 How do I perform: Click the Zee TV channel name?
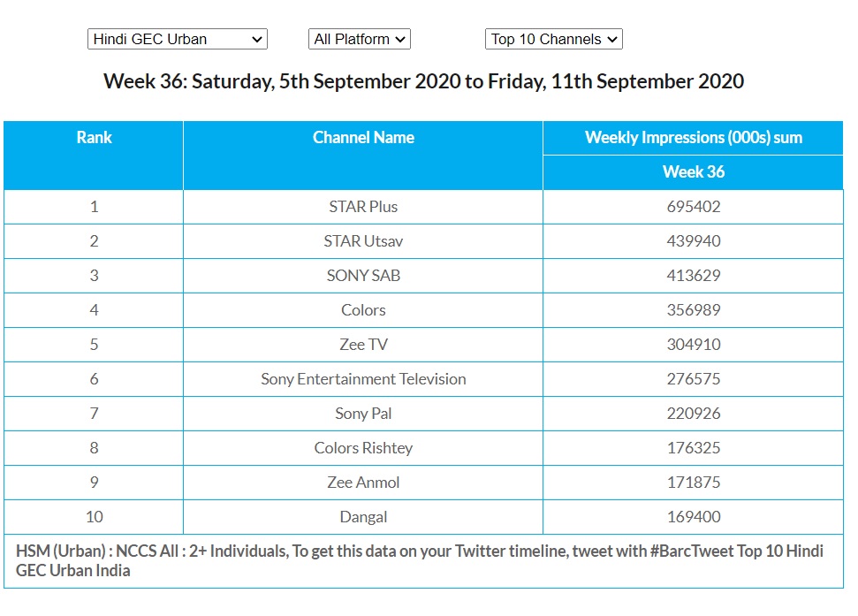tap(363, 345)
